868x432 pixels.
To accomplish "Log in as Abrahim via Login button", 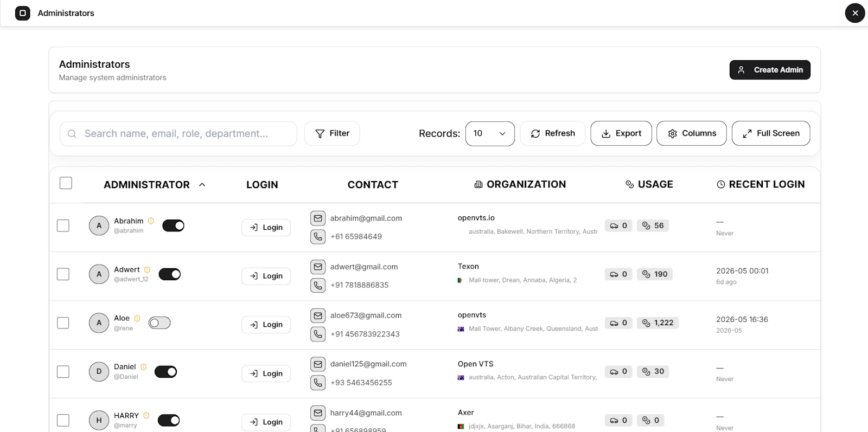I will pos(266,228).
